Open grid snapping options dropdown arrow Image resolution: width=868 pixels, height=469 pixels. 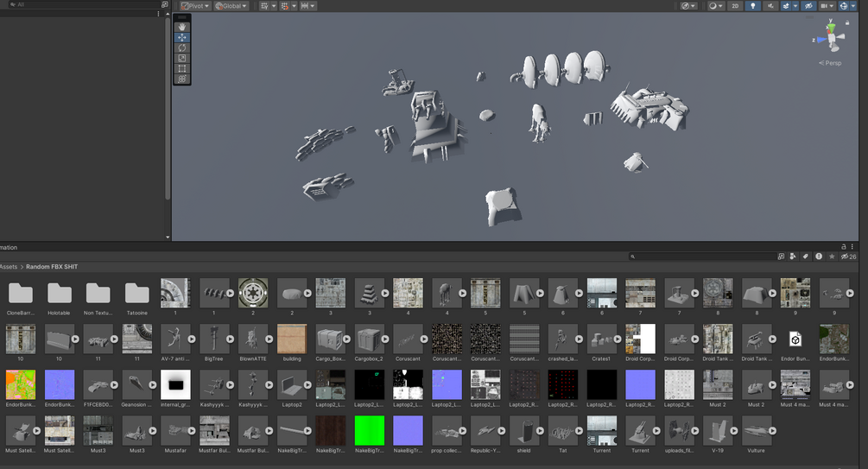294,6
